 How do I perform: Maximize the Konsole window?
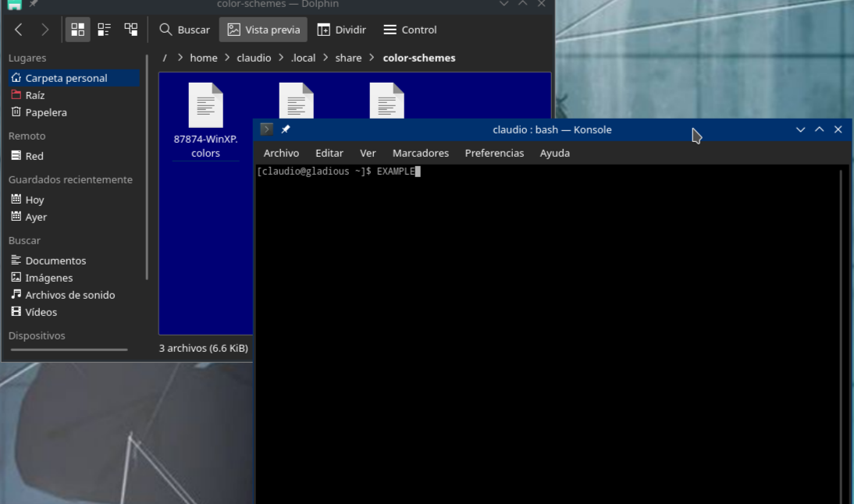[x=819, y=130]
